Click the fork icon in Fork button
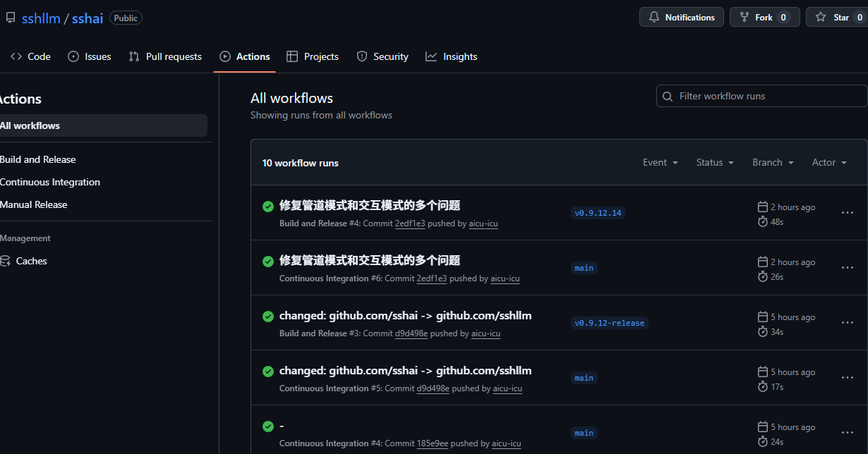Viewport: 868px width, 454px height. point(745,17)
